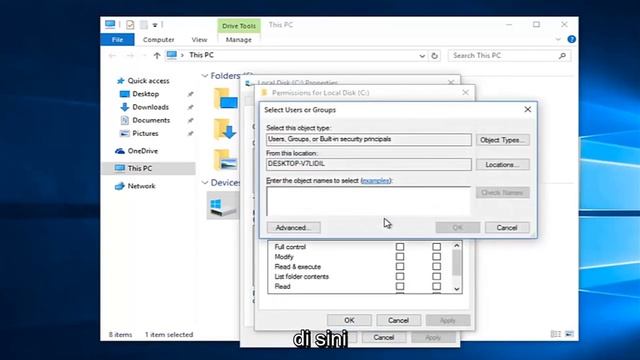Click the Downloads pin icon
Image resolution: width=640 pixels, height=360 pixels.
[x=190, y=107]
